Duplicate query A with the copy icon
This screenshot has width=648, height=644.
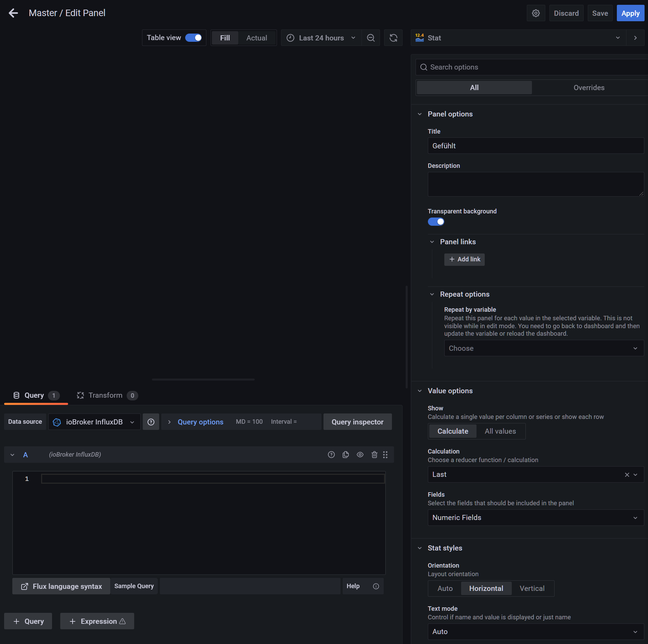[x=346, y=455]
